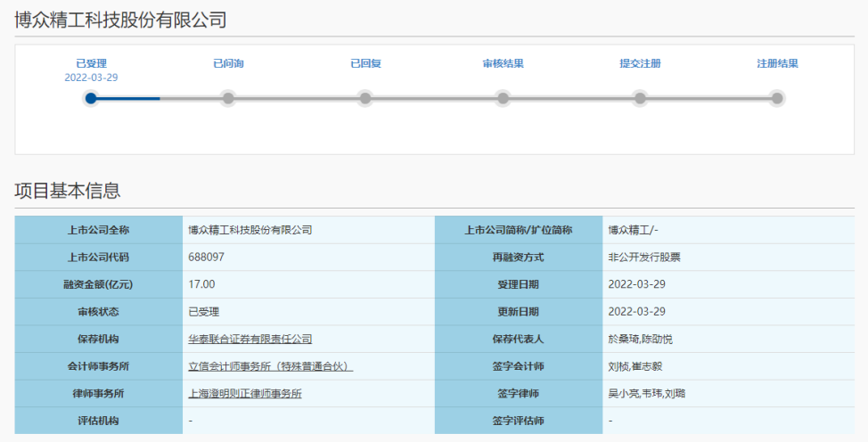Click the 保荐代表人 header cell
This screenshot has width=868, height=442.
[x=519, y=339]
